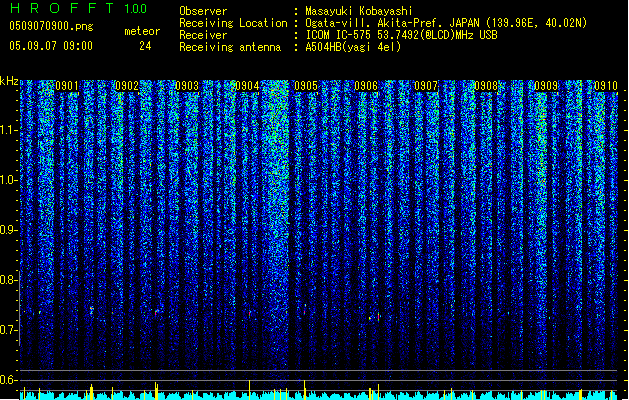Select the 0908 time marker

pos(486,86)
